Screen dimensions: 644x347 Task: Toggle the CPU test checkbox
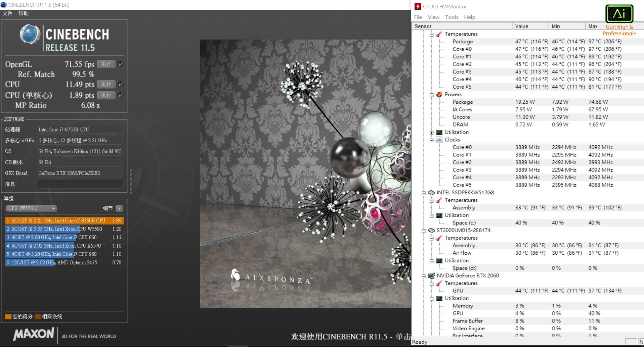[x=121, y=84]
